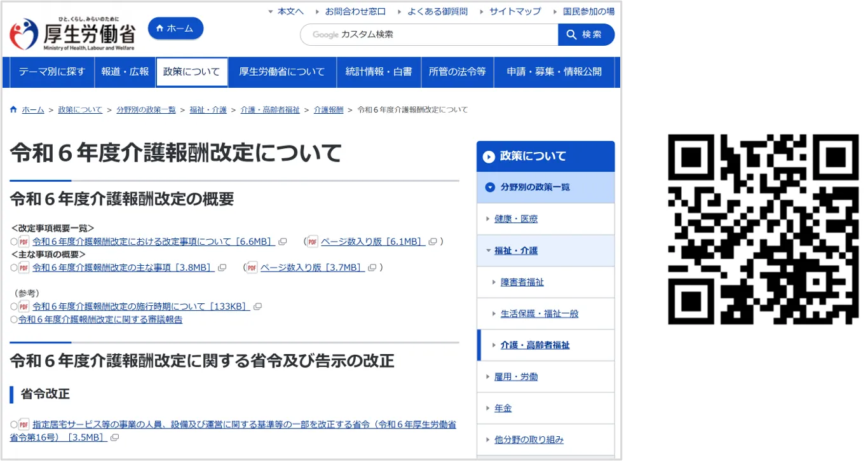Image resolution: width=868 pixels, height=461 pixels.
Task: Open the 指定居宅サービス等 省令 [3.5MB] link
Action: click(233, 431)
